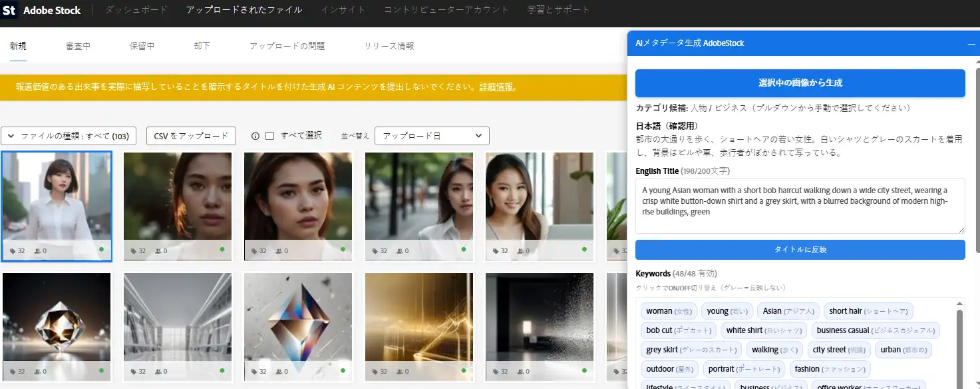Click keyword tag icon on white corridor thumbnail
This screenshot has height=389, width=980.
(x=134, y=372)
